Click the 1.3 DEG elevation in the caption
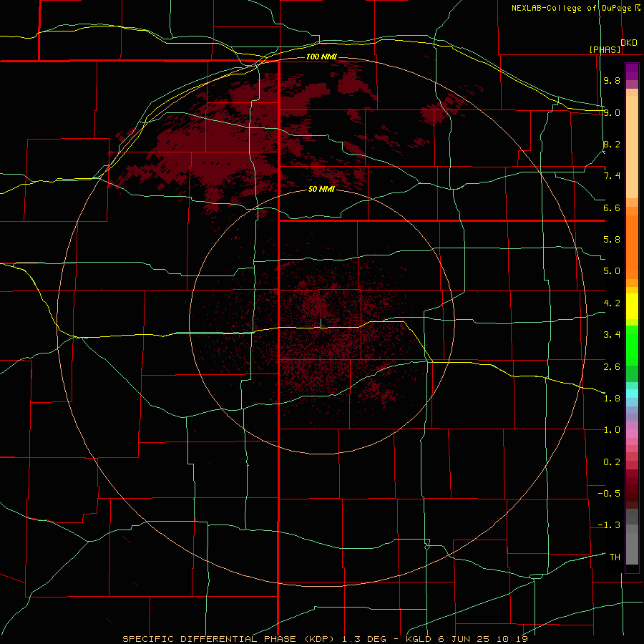 [x=364, y=639]
